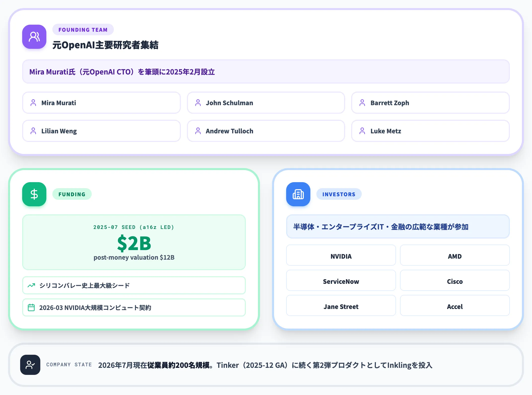The width and height of the screenshot is (532, 395).
Task: Select the John Schulman name text
Action: pos(229,103)
